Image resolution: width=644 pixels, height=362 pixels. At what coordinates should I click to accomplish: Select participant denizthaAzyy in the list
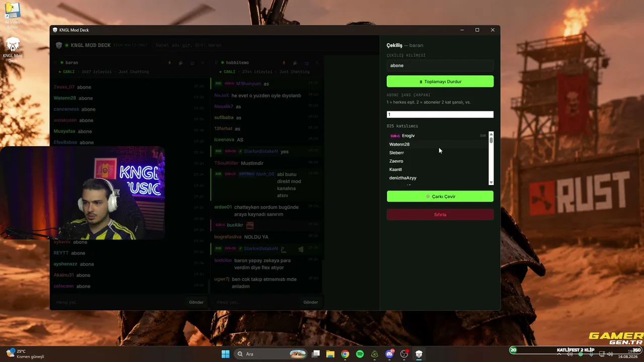tap(437, 178)
